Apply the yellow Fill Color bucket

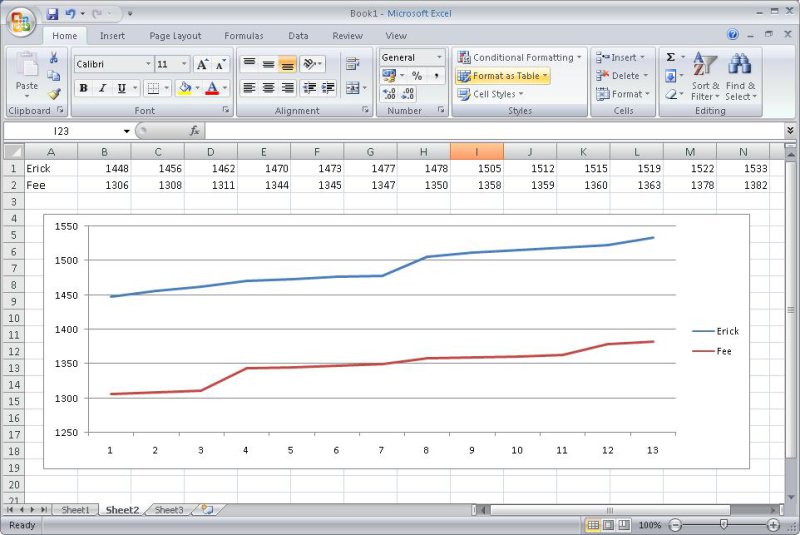pyautogui.click(x=185, y=88)
